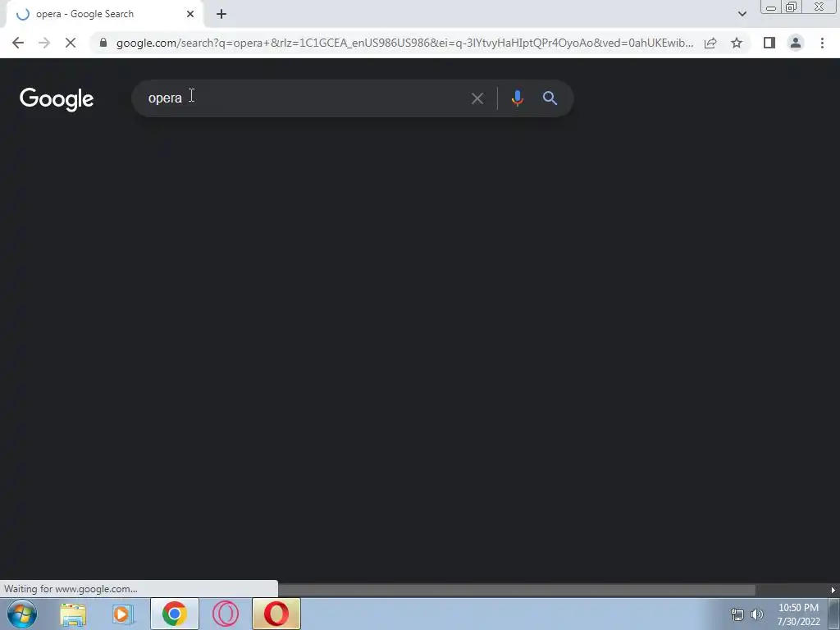Click the forward navigation arrow
The height and width of the screenshot is (630, 840).
44,43
